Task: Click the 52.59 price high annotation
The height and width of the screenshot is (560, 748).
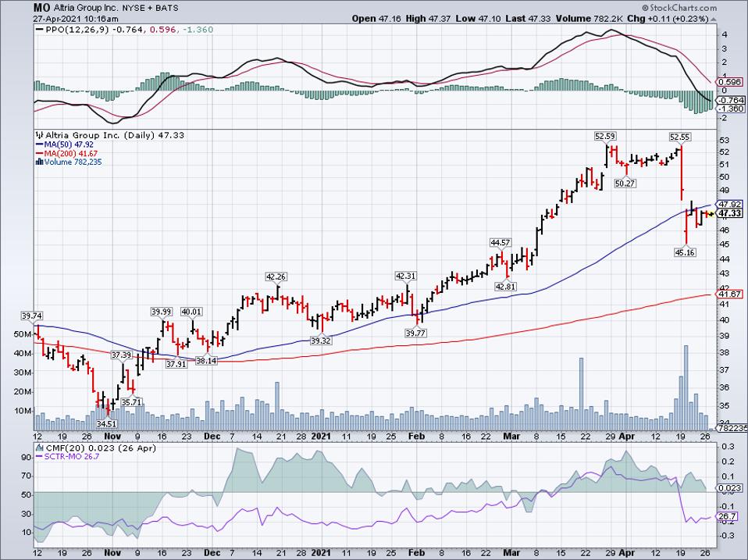Action: click(x=605, y=137)
